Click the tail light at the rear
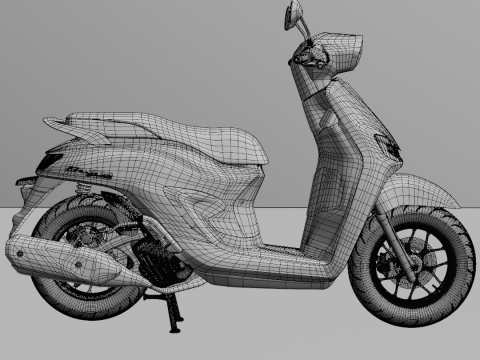The height and width of the screenshot is (360, 480). pos(48,162)
